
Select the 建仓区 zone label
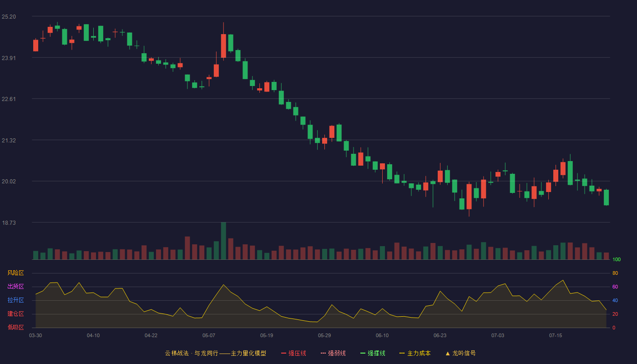click(x=15, y=314)
